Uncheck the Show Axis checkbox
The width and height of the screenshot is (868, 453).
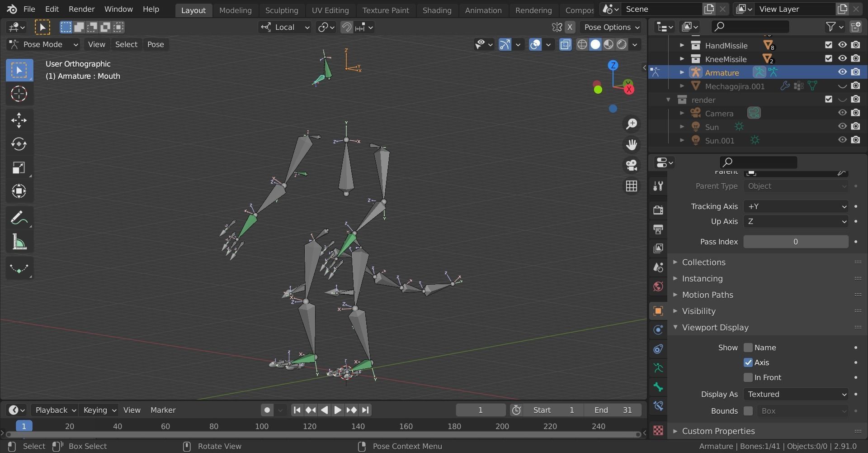(748, 362)
